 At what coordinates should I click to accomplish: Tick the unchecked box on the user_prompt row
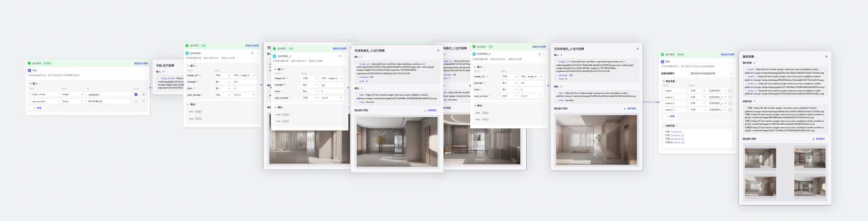click(x=136, y=101)
